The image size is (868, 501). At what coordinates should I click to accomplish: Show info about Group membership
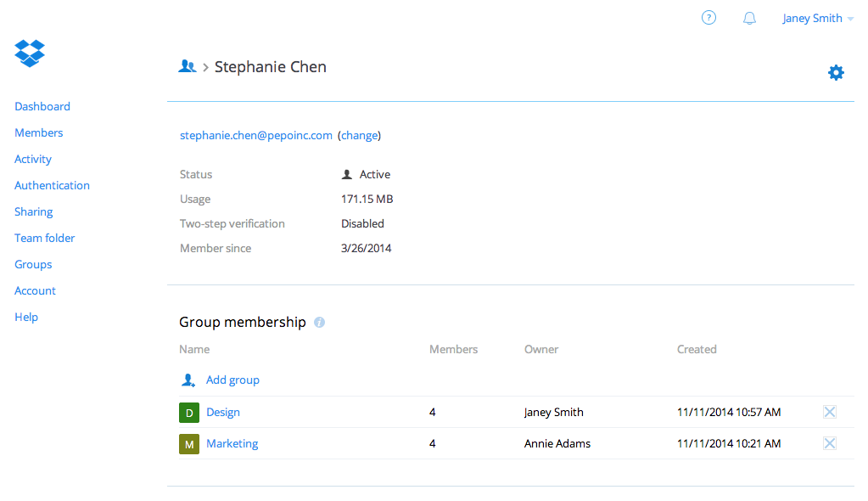point(319,322)
